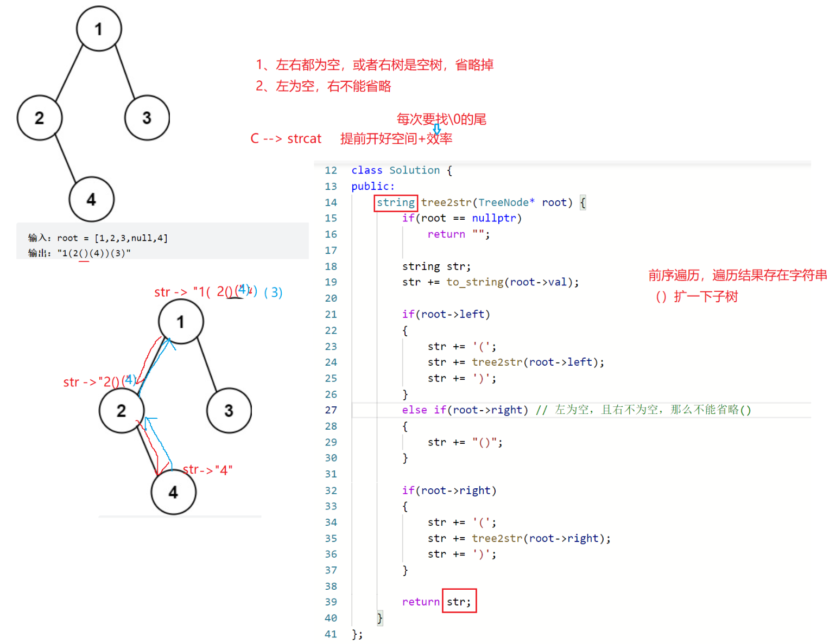This screenshot has width=836, height=644.
Task: Click 'str += tree2str(root->left);' on line 24
Action: pos(516,362)
